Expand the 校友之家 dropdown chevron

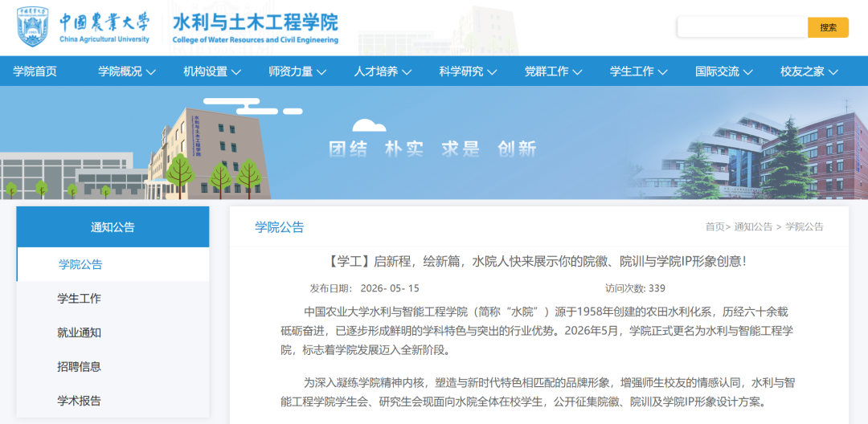833,71
